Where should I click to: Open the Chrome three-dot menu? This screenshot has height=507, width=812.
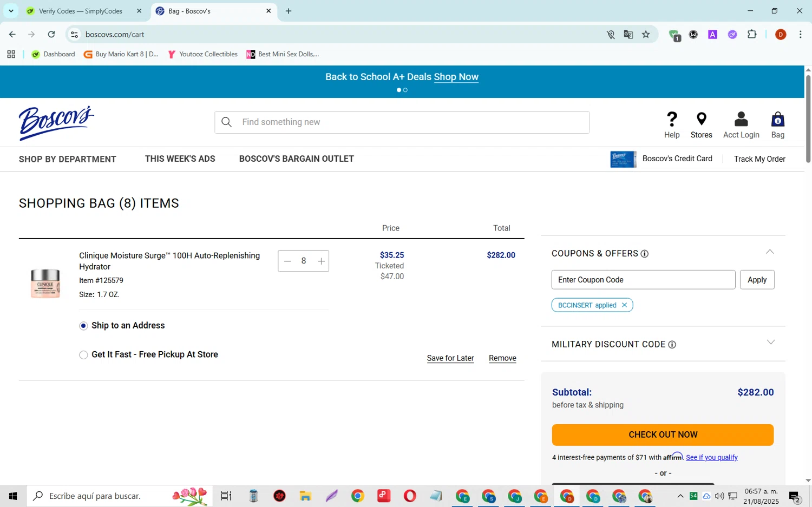(x=800, y=35)
